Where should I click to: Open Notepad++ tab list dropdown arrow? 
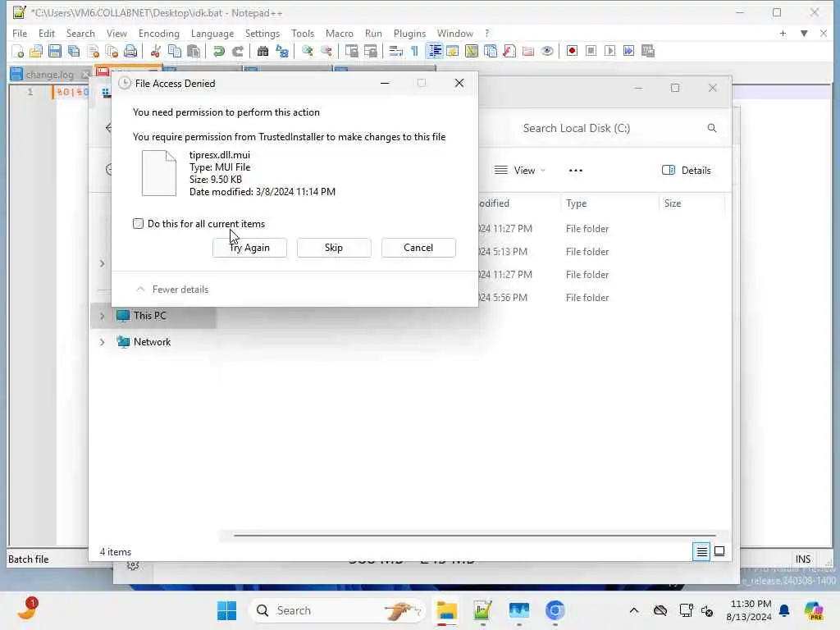804,33
